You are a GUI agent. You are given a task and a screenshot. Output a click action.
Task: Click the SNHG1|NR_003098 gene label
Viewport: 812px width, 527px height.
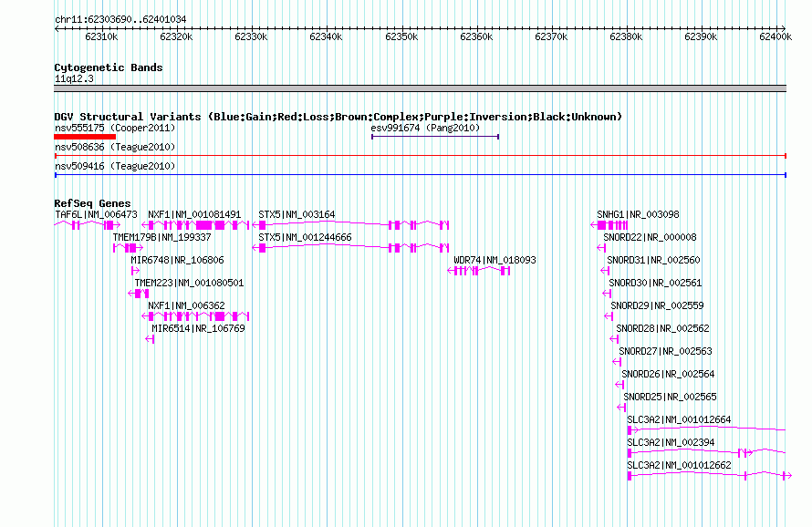pos(638,214)
